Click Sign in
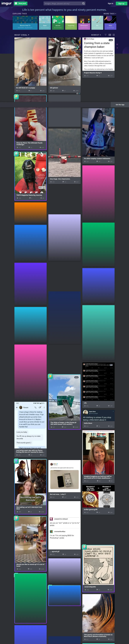Image resolution: width=129 pixels, height=644 pixels. click(x=111, y=4)
